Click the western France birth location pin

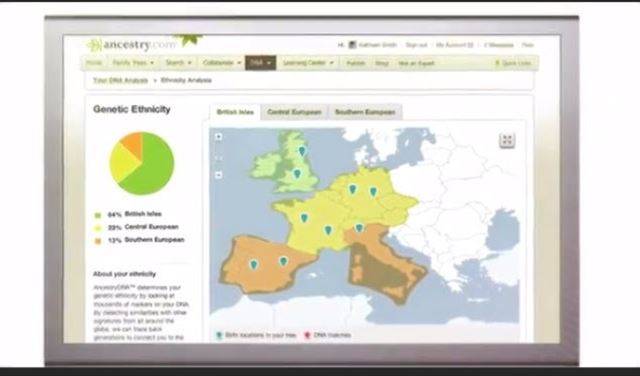tap(304, 218)
